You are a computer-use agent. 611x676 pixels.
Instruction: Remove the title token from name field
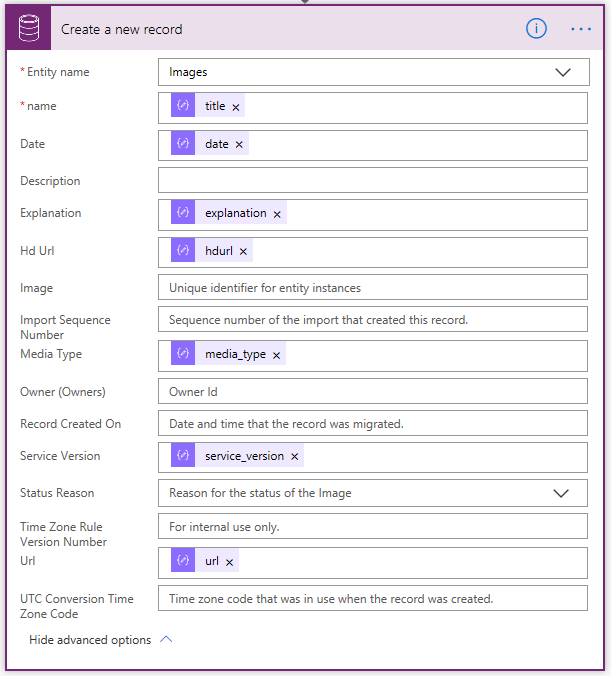pos(236,107)
